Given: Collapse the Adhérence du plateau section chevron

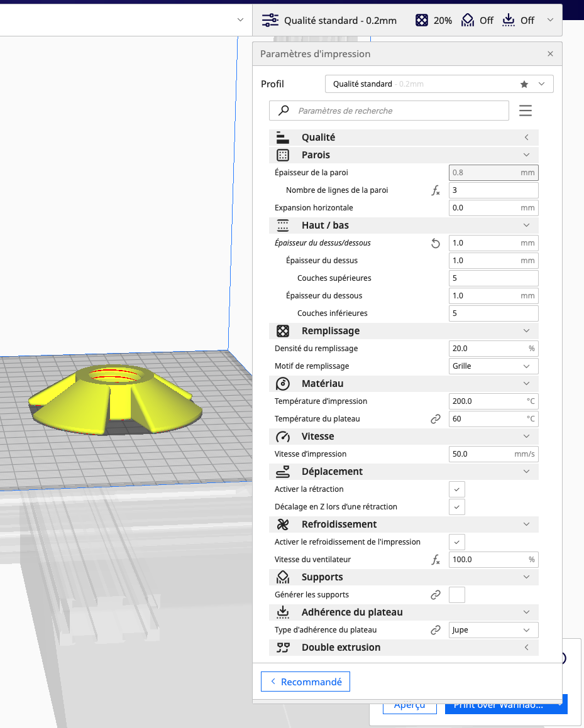Looking at the screenshot, I should pyautogui.click(x=526, y=612).
